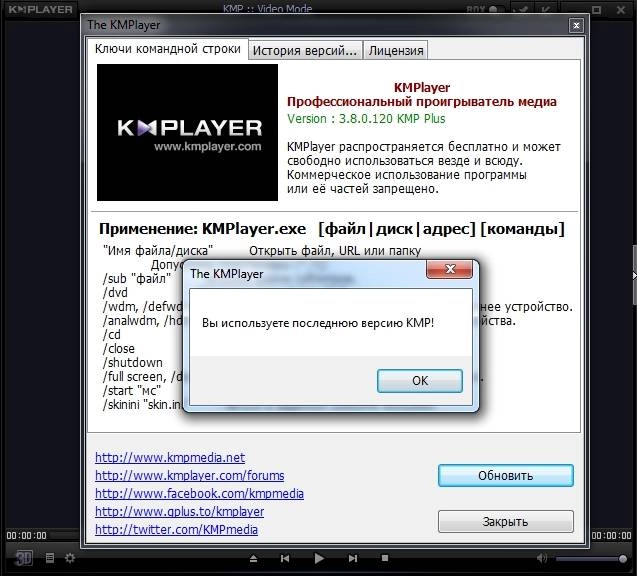This screenshot has width=637, height=576.
Task: Click the Закрыть button
Action: (x=506, y=522)
